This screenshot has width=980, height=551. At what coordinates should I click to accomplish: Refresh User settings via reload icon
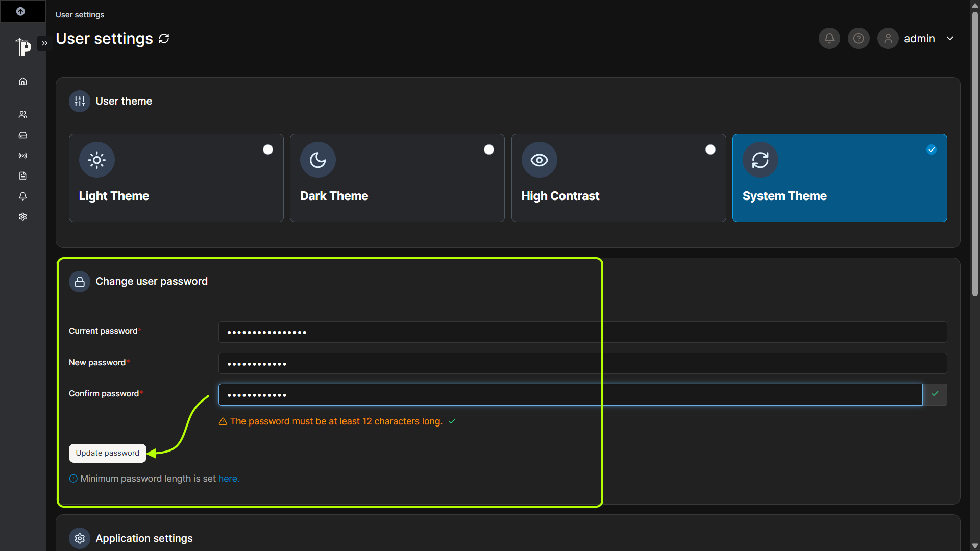click(x=164, y=39)
